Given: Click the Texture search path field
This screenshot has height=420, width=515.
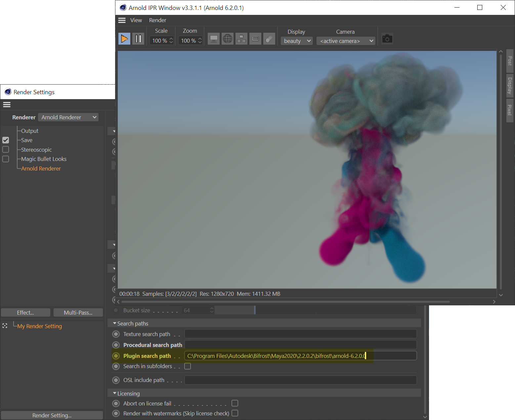Looking at the screenshot, I should coord(300,334).
